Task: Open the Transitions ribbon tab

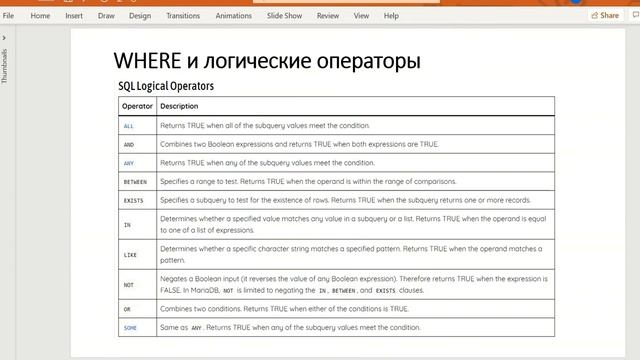Action: pyautogui.click(x=183, y=16)
